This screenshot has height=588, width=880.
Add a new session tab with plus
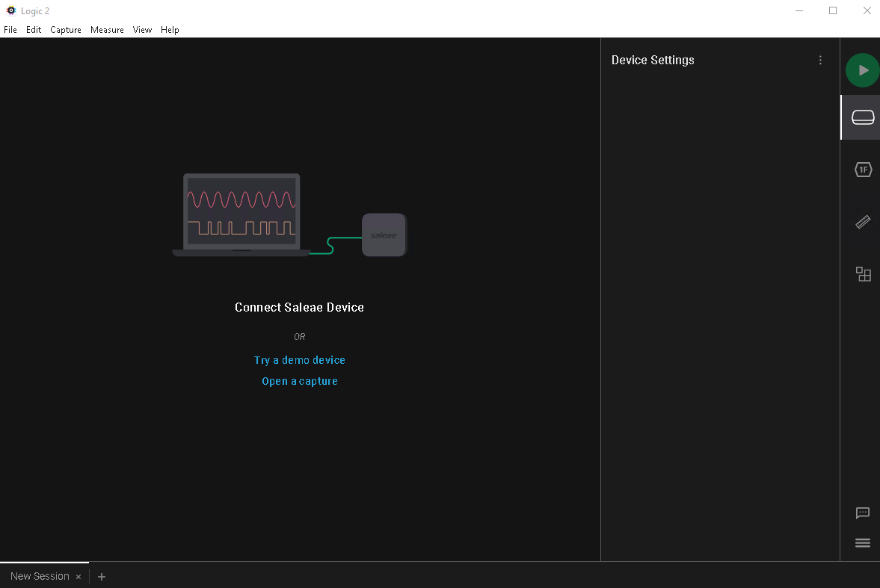tap(102, 577)
